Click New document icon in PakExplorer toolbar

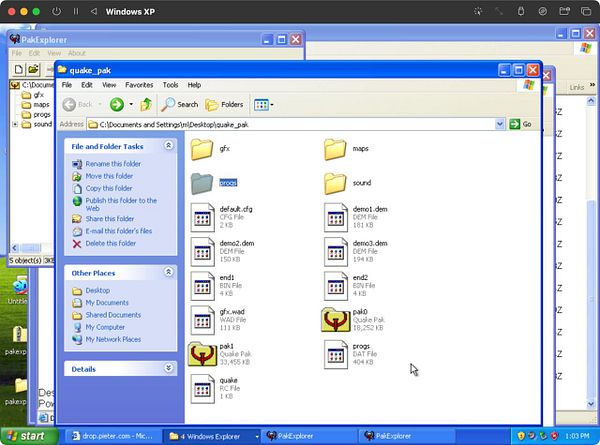(x=18, y=69)
